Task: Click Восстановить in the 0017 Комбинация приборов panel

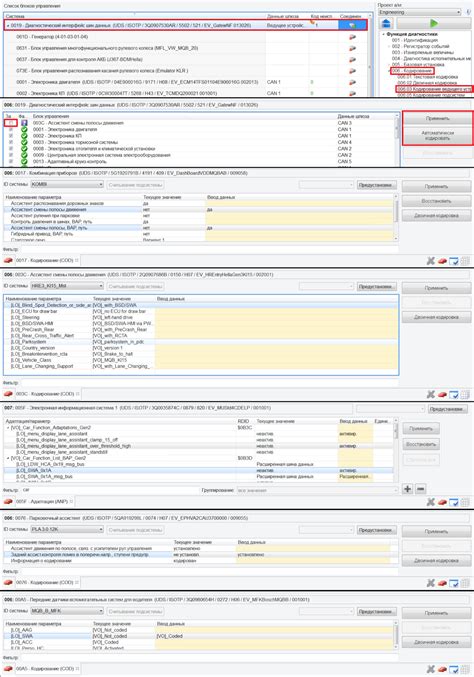Action: (436, 201)
